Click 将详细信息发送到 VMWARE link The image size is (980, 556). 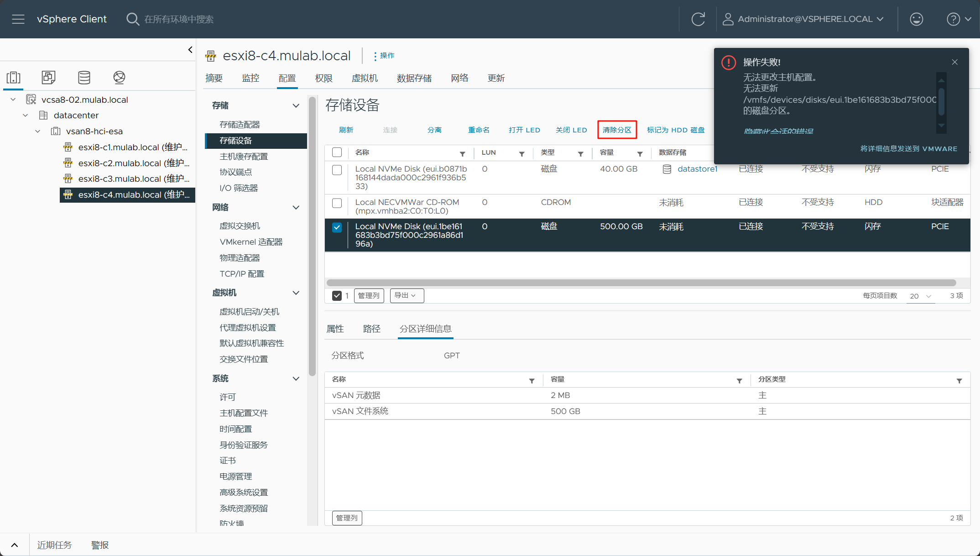tap(909, 149)
